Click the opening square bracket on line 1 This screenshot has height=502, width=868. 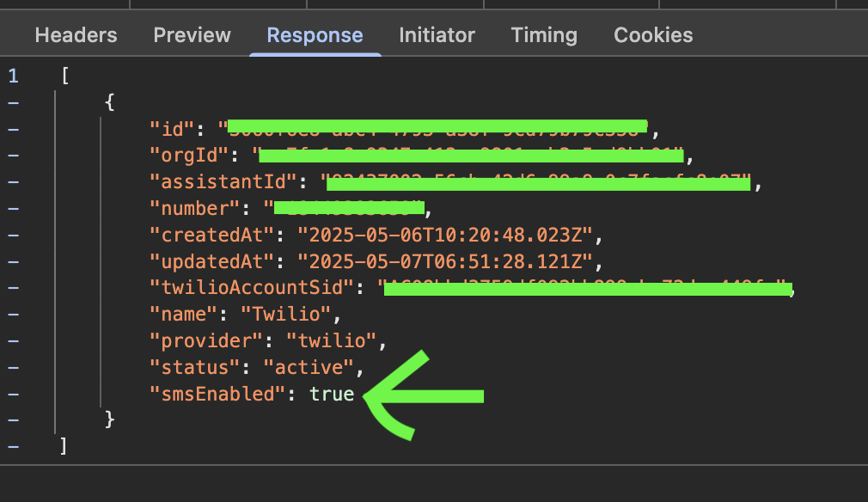click(x=65, y=76)
